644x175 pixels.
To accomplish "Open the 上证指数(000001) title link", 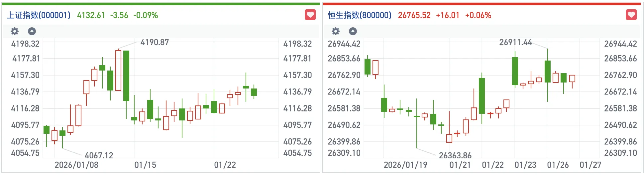I will tap(39, 15).
